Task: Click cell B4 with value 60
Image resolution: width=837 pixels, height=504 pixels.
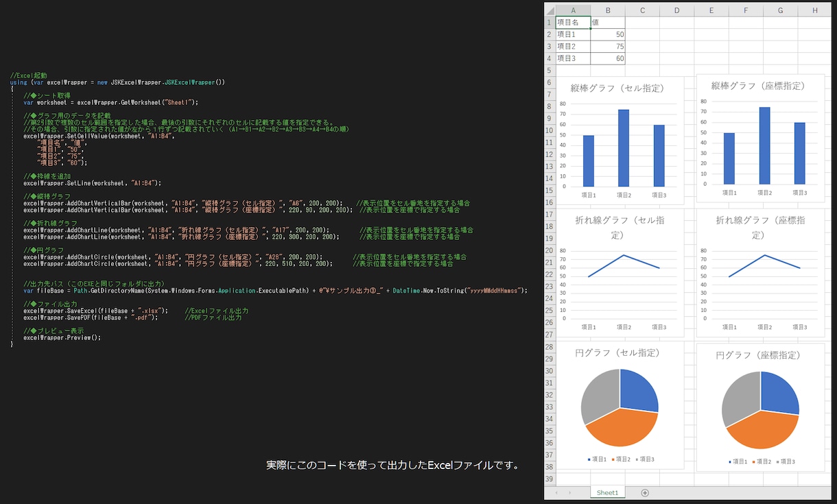Action: coord(608,58)
